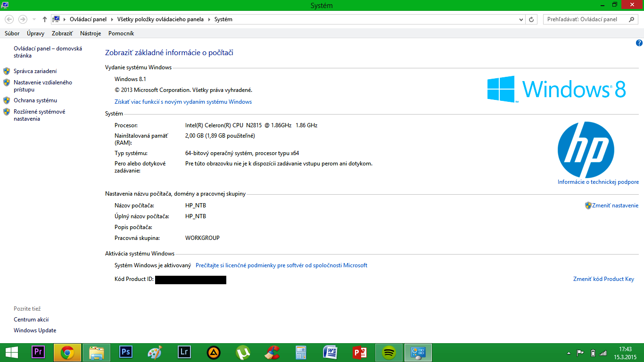Click the refresh icon beside address bar
644x362 pixels.
[532, 19]
